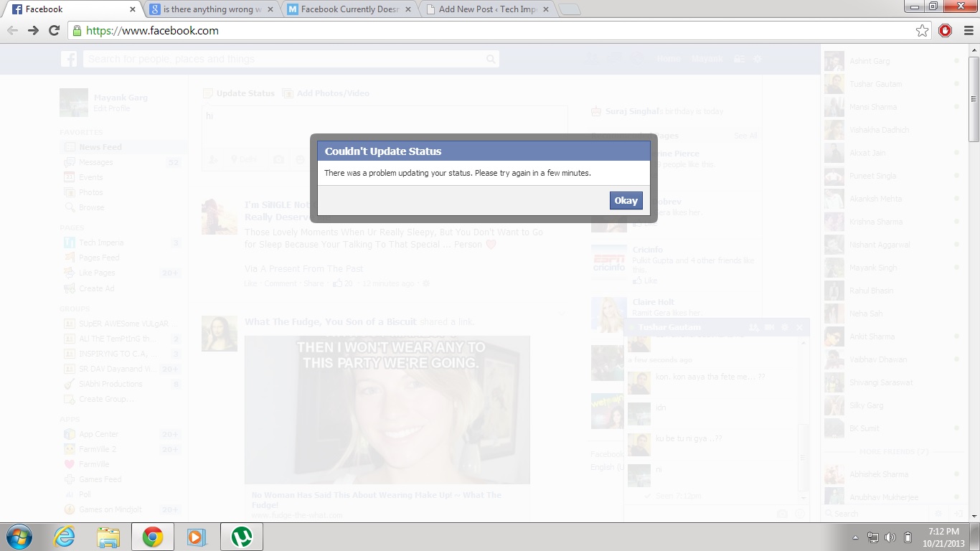Image resolution: width=980 pixels, height=551 pixels.
Task: Select the Update Status tab
Action: pos(239,93)
